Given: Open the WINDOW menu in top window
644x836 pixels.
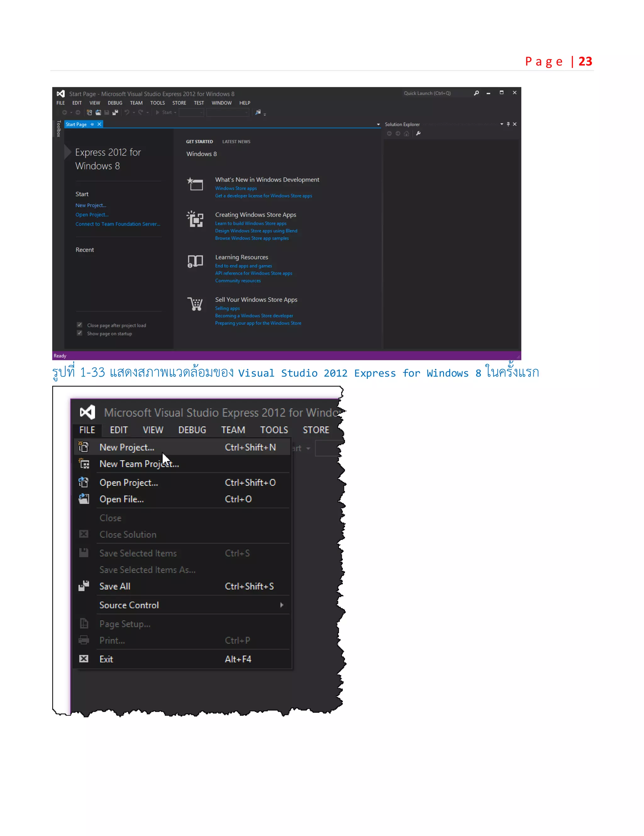Looking at the screenshot, I should tap(222, 103).
